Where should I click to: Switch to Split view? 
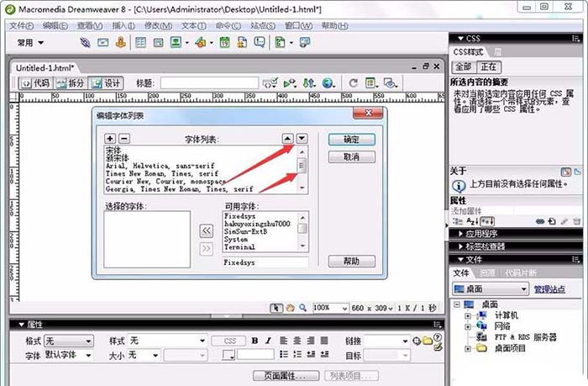tap(70, 83)
